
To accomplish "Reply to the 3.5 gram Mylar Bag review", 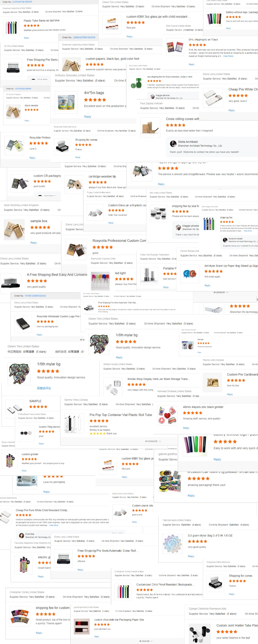I will click(191, 556).
